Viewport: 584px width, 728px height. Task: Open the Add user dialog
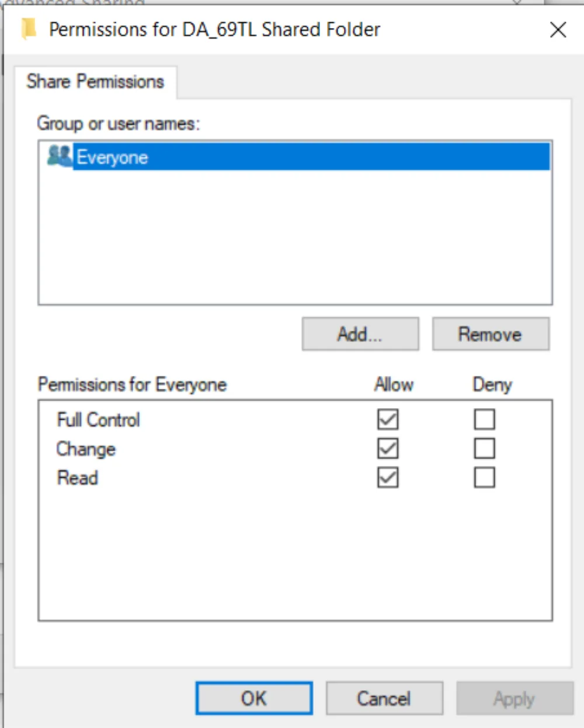click(x=360, y=334)
